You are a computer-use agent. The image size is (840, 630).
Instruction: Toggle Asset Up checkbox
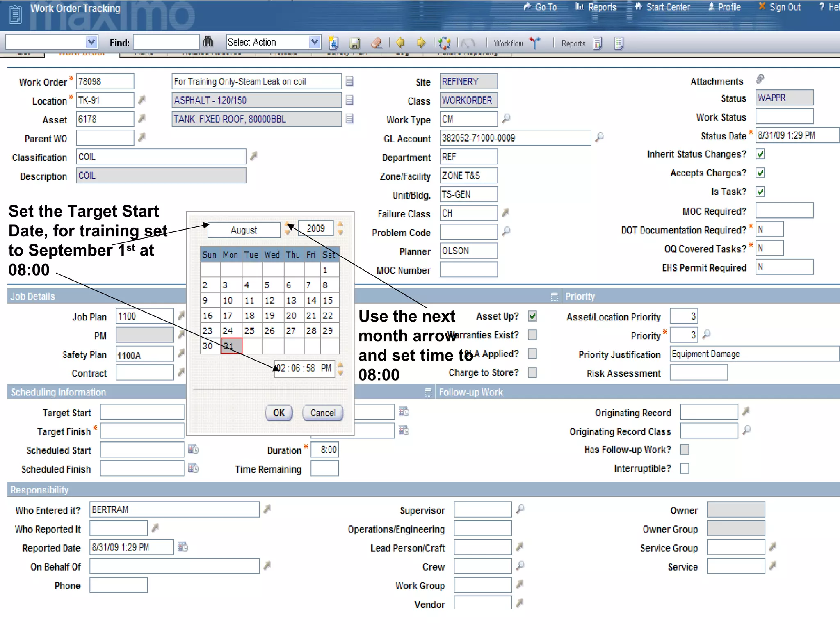tap(532, 316)
